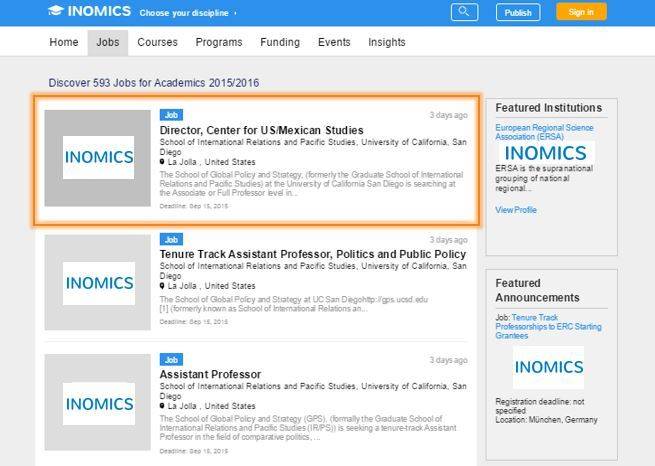Click the INOMICS logo in Featured Announcements
Viewport: 655px width, 466px height.
click(548, 367)
